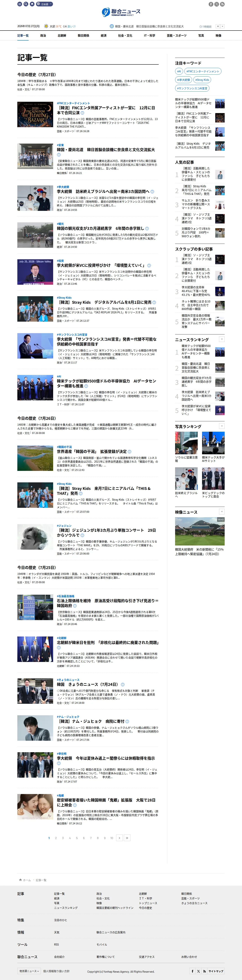The width and height of the screenshot is (242, 980).
Task: Expand ニュースランキング with the plus button
Action: click(x=222, y=339)
